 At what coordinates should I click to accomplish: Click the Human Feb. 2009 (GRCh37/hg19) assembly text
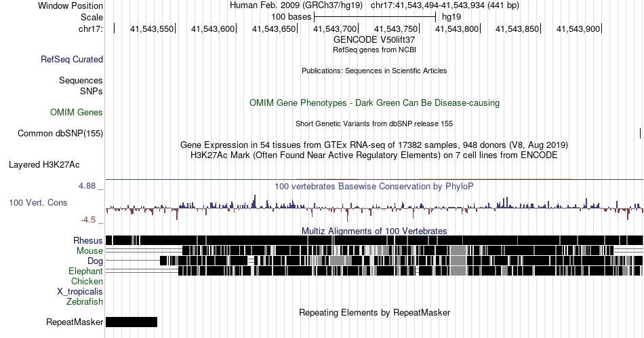click(296, 5)
